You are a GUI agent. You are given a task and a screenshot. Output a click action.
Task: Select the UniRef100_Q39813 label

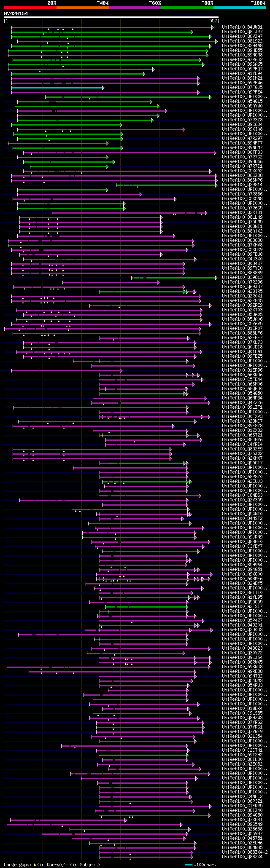(242, 278)
